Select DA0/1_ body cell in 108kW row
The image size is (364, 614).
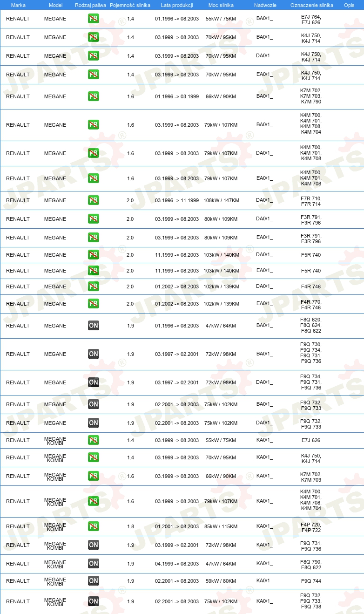tap(264, 200)
